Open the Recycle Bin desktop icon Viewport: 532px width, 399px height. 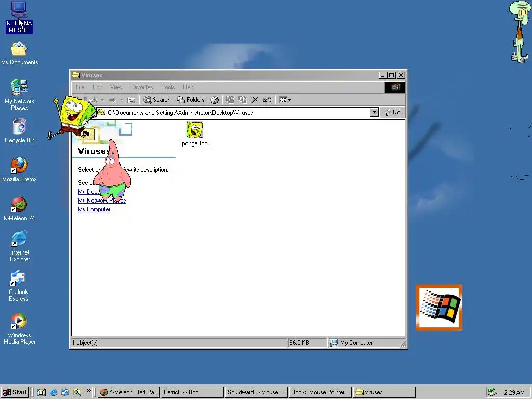[x=19, y=131]
